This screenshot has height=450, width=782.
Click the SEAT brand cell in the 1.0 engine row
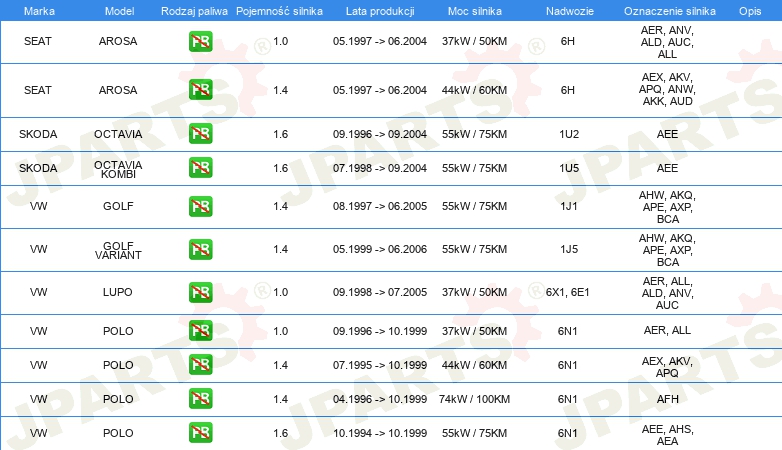pyautogui.click(x=38, y=41)
